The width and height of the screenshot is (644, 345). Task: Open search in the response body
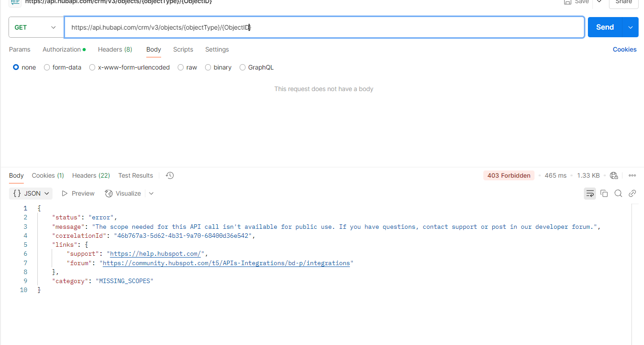(618, 193)
